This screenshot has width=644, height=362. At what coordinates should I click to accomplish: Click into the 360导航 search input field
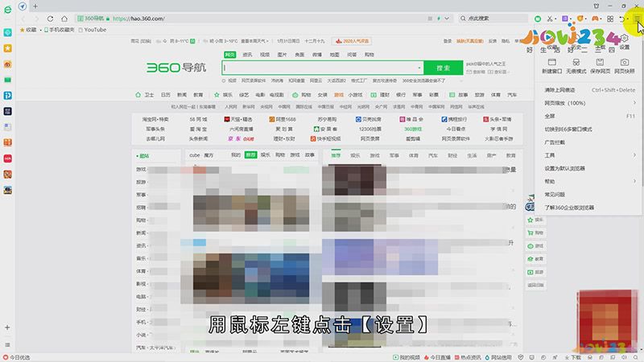click(323, 68)
